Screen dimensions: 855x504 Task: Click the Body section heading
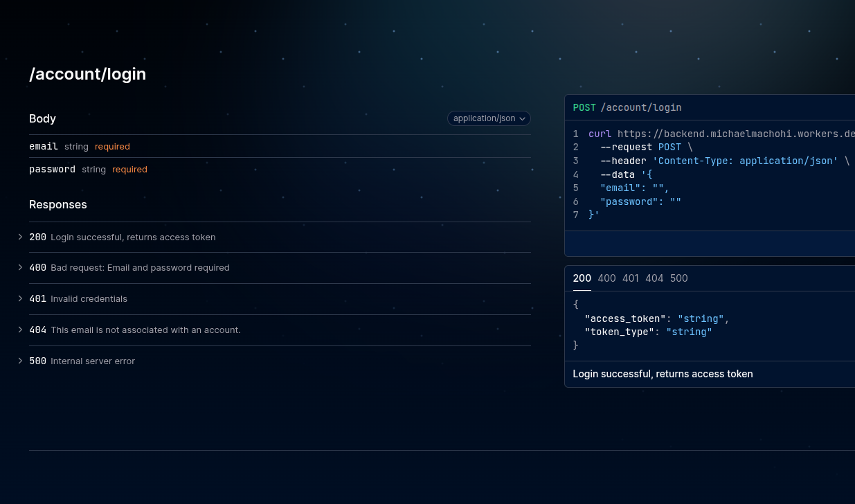pyautogui.click(x=42, y=119)
